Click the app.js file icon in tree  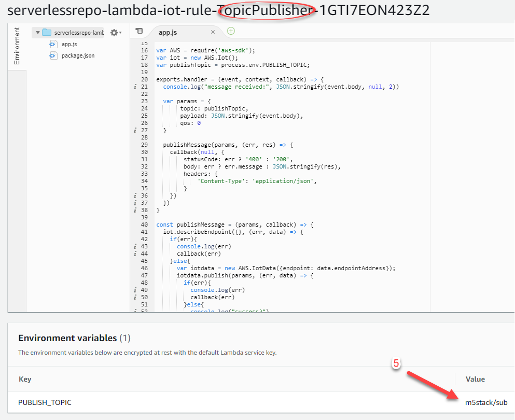coord(52,44)
